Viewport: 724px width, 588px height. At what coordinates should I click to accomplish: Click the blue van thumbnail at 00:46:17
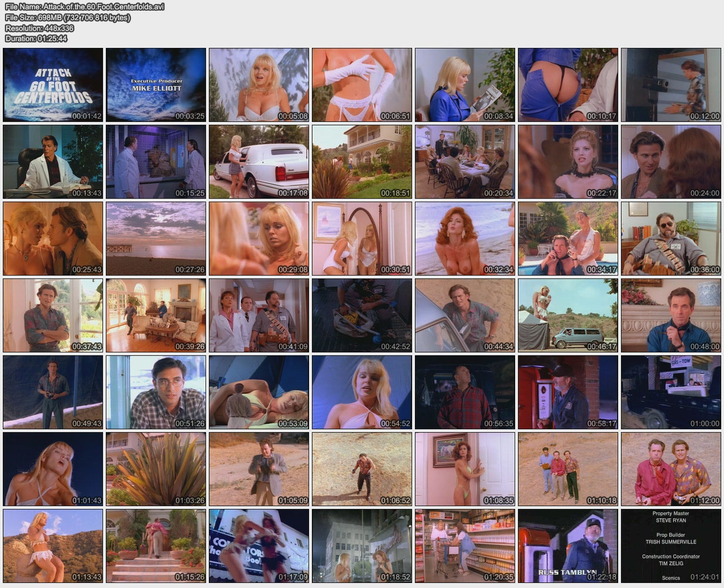tap(568, 315)
